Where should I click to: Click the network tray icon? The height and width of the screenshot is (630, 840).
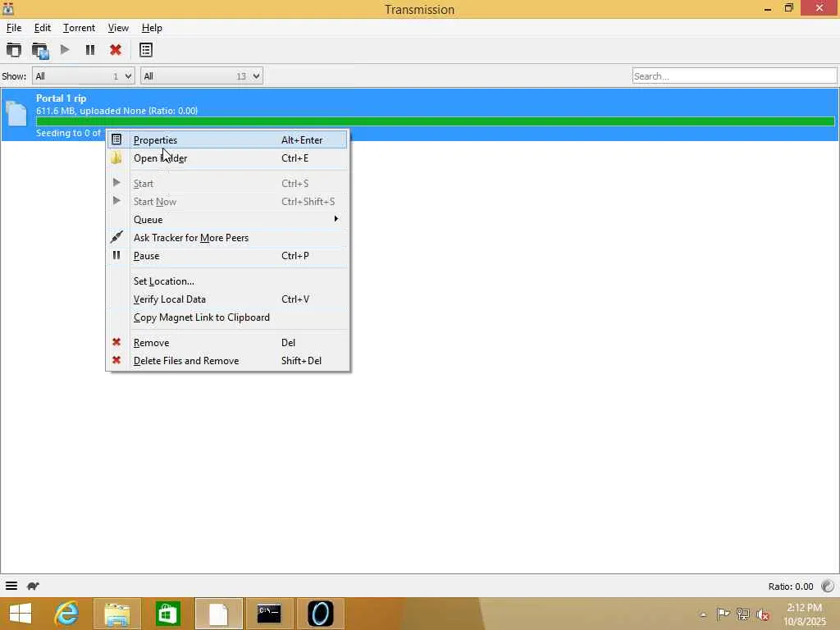pos(742,614)
